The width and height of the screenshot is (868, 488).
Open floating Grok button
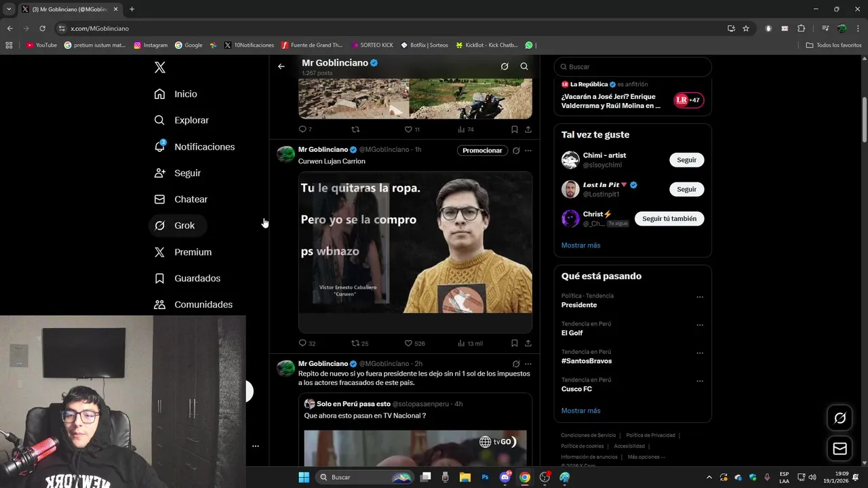tap(840, 418)
